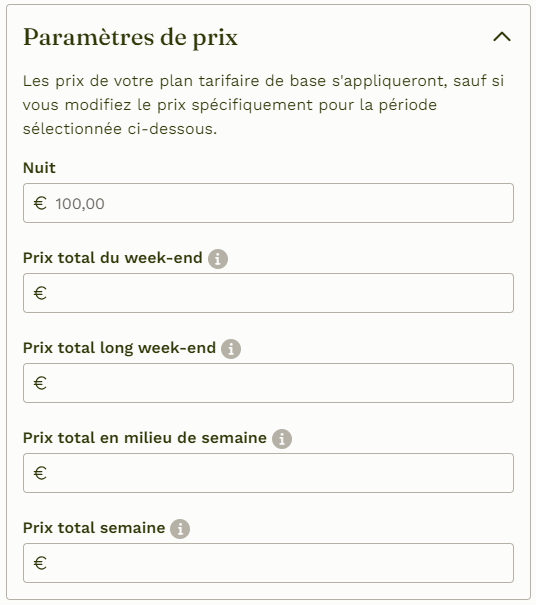
Task: Click the euro symbol in the long week-end field
Action: 40,383
